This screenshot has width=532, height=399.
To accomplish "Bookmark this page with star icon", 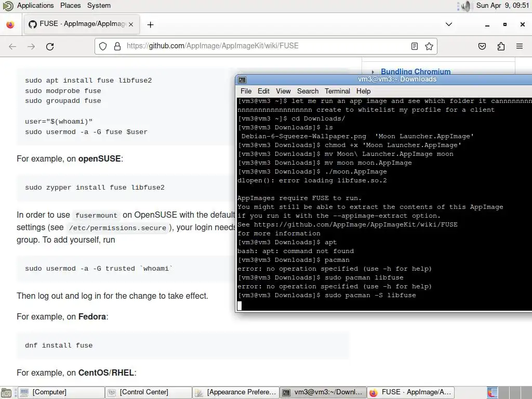I will tap(429, 46).
